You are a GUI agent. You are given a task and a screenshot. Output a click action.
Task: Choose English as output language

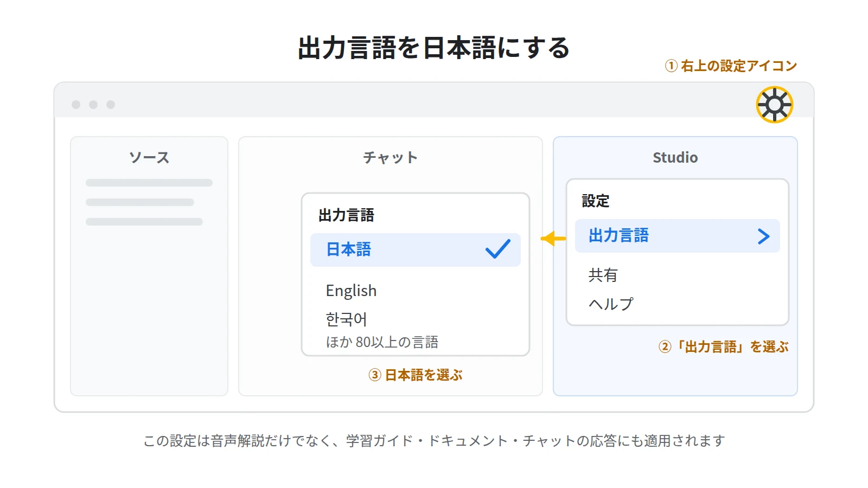(x=351, y=291)
